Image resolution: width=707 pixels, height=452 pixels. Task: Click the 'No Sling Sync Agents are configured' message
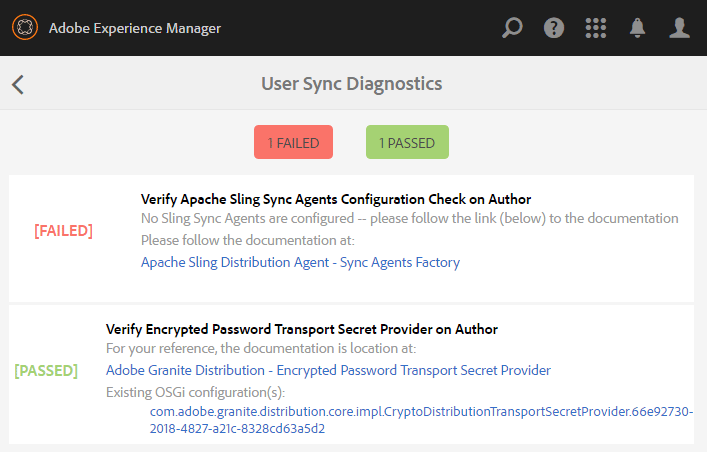click(409, 218)
